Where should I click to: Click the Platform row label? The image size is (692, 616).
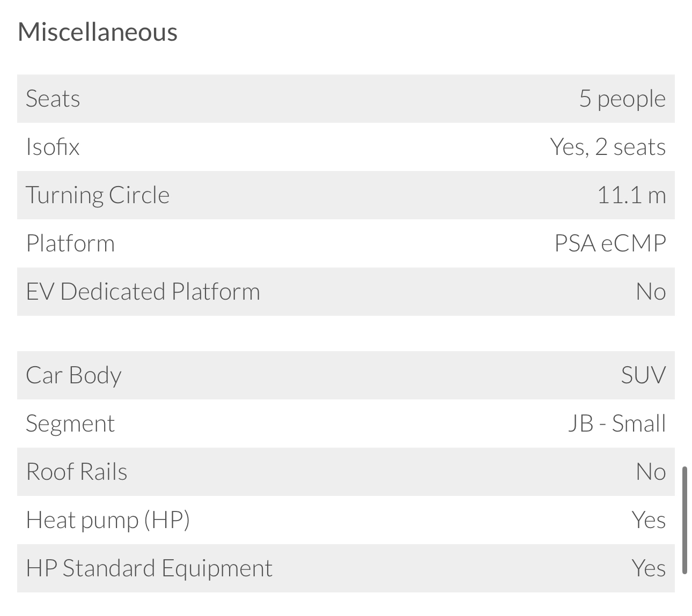tap(70, 243)
